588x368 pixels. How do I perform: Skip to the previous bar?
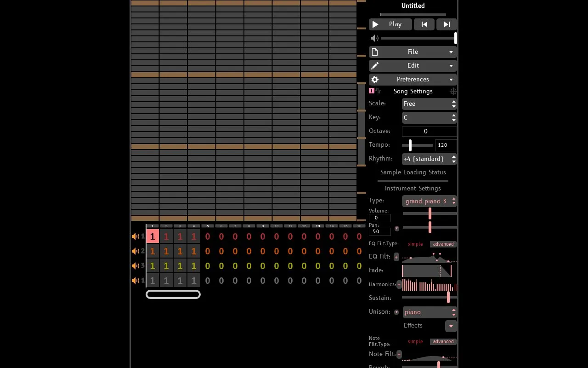tap(424, 24)
